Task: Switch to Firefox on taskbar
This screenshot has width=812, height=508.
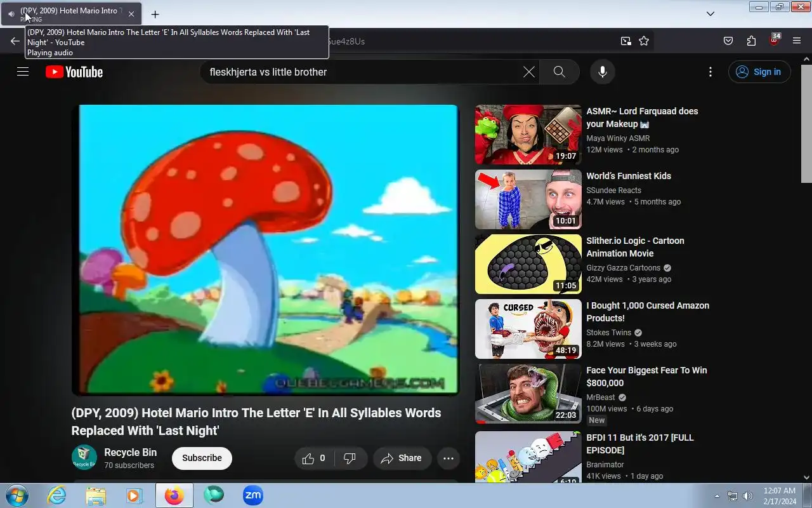Action: coord(174,495)
